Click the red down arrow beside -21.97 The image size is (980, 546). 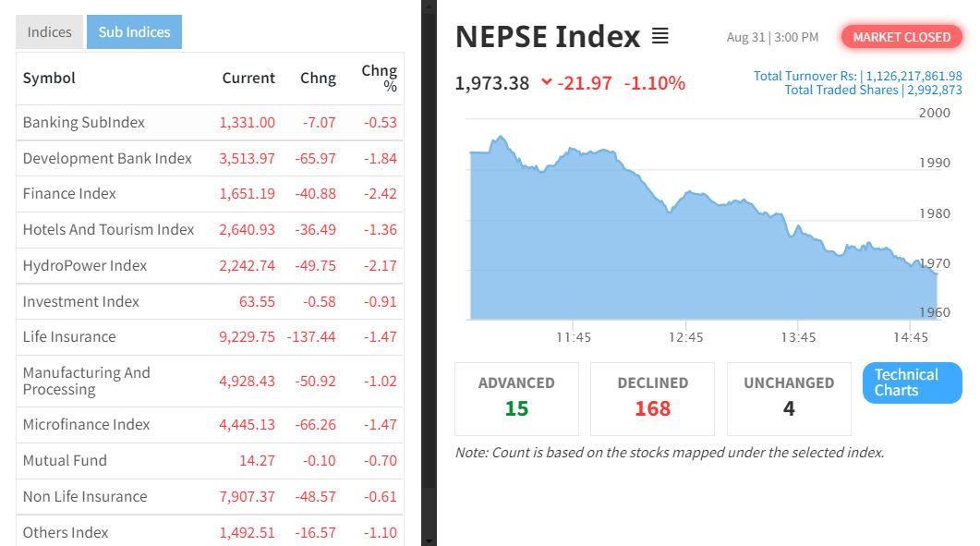(546, 82)
